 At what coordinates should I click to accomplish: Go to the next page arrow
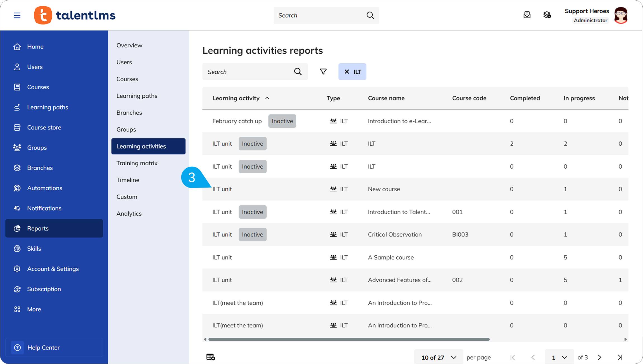(600, 357)
